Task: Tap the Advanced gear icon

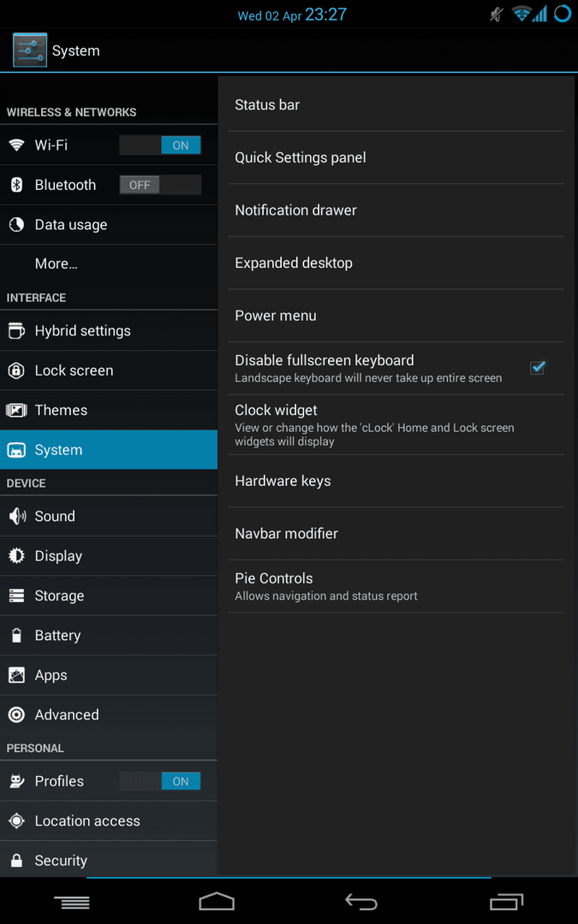Action: coord(16,714)
